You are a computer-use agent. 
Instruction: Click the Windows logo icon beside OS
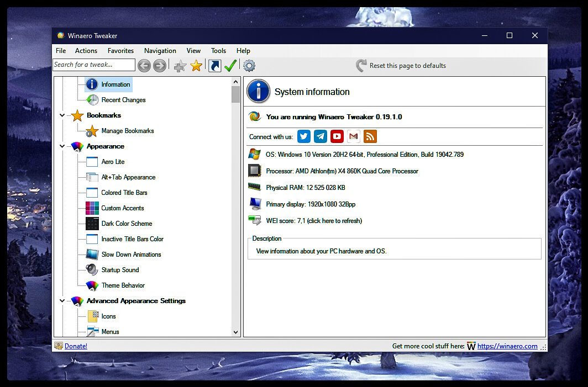(x=255, y=154)
